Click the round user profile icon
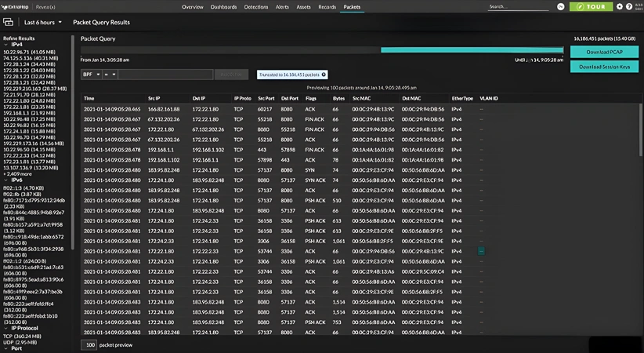This screenshot has width=644, height=353. 561,7
